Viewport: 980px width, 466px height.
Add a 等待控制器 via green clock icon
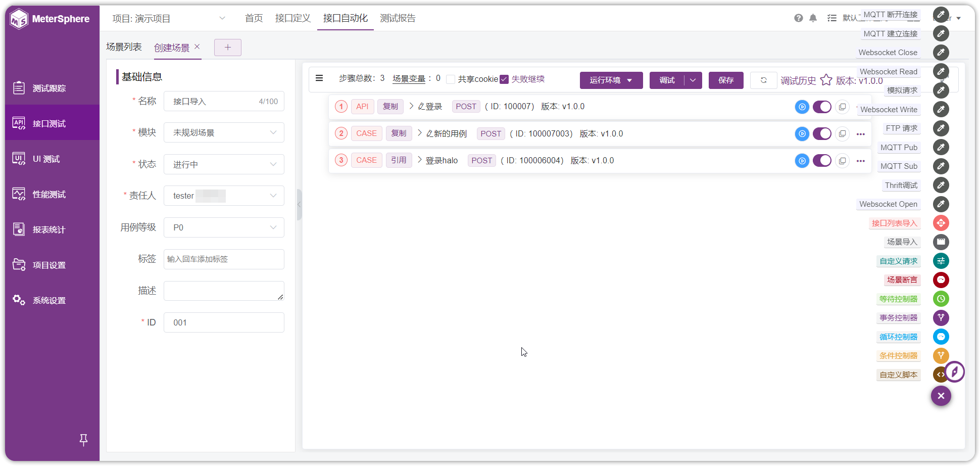941,299
